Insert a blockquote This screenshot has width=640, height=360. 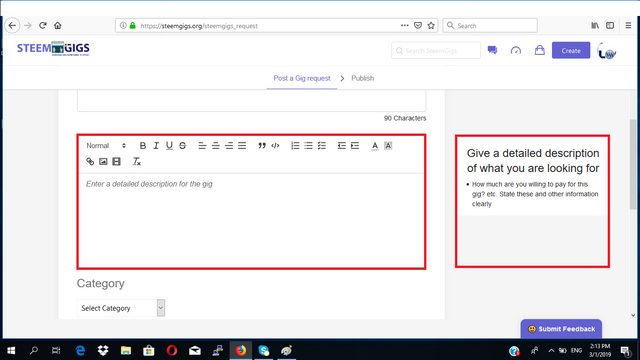[x=262, y=145]
